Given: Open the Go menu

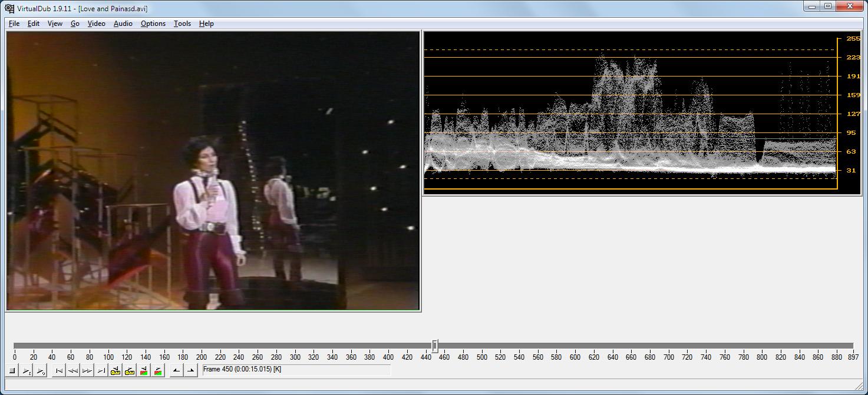Looking at the screenshot, I should coord(75,24).
